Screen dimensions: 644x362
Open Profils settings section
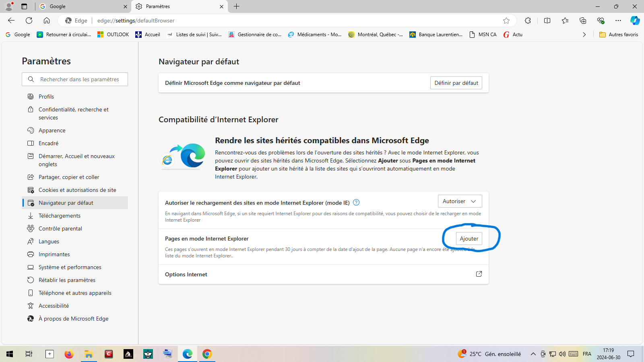tap(75, 97)
